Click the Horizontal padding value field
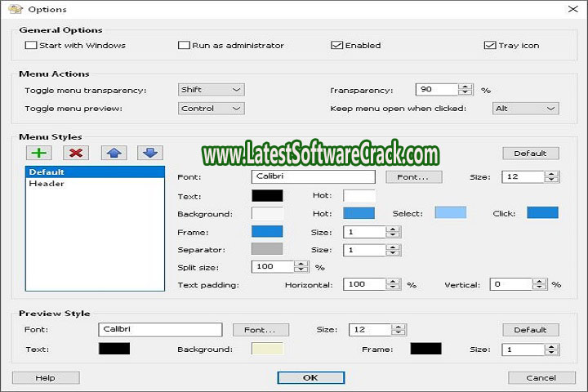The image size is (588, 392). coord(364,284)
